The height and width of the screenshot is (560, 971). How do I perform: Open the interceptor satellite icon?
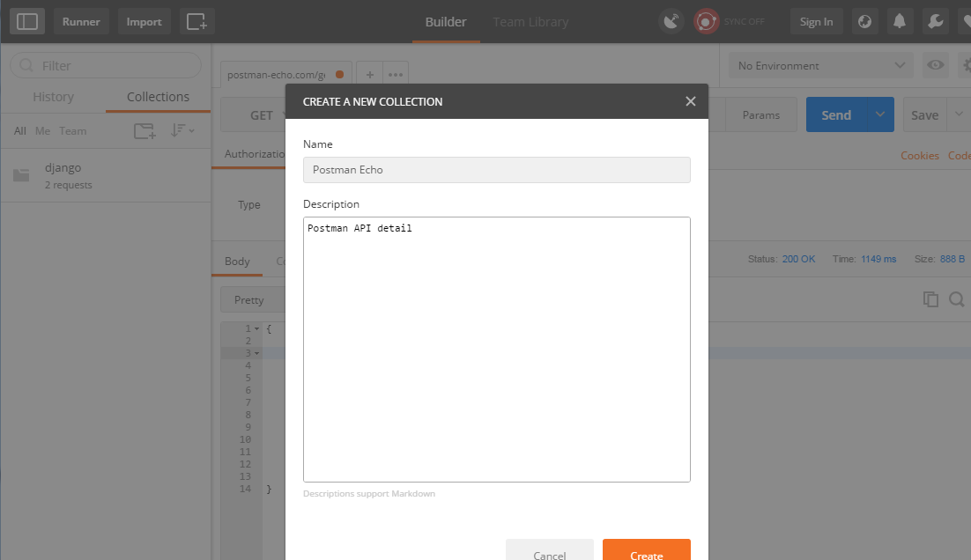point(671,22)
